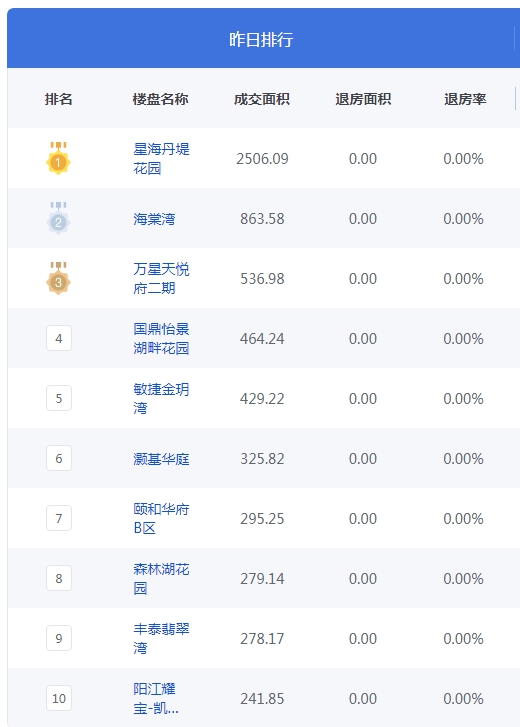Click the gold rank 1 medal icon
520x727 pixels.
58,158
